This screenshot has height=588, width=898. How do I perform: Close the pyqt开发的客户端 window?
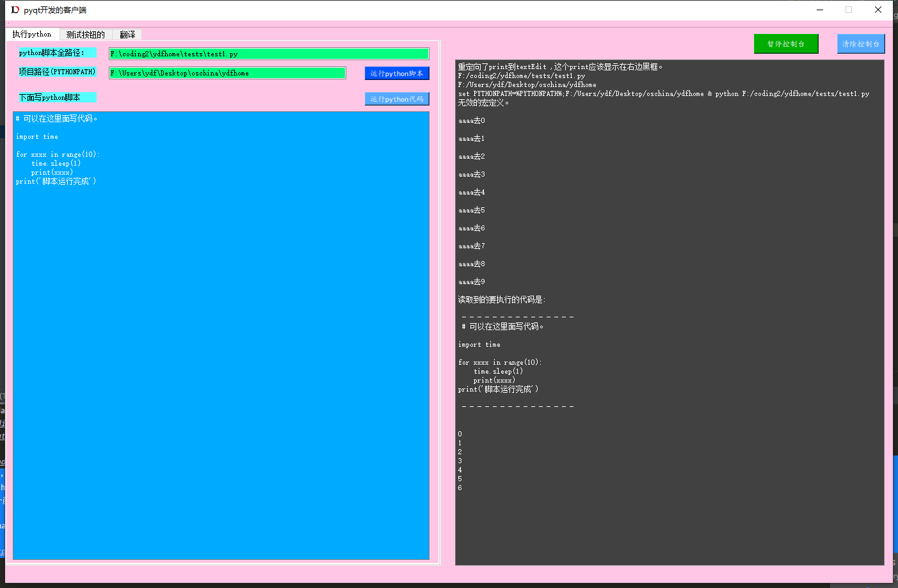tap(878, 10)
